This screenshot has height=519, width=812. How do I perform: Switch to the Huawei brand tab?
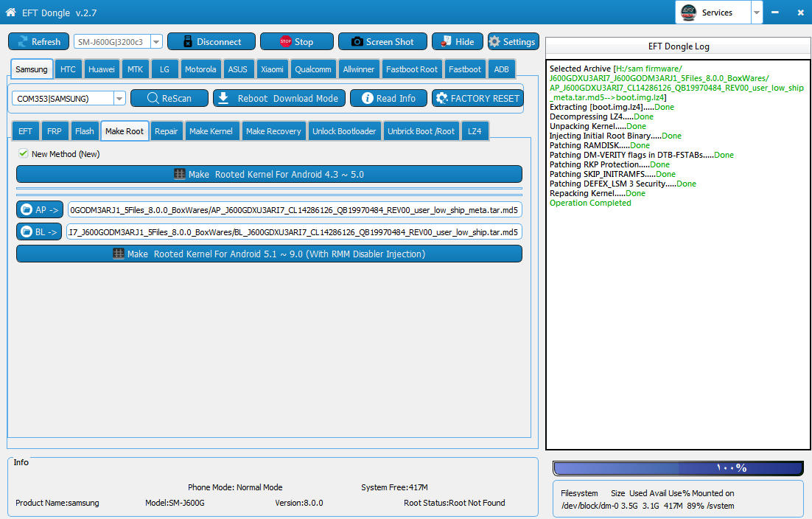click(x=102, y=69)
